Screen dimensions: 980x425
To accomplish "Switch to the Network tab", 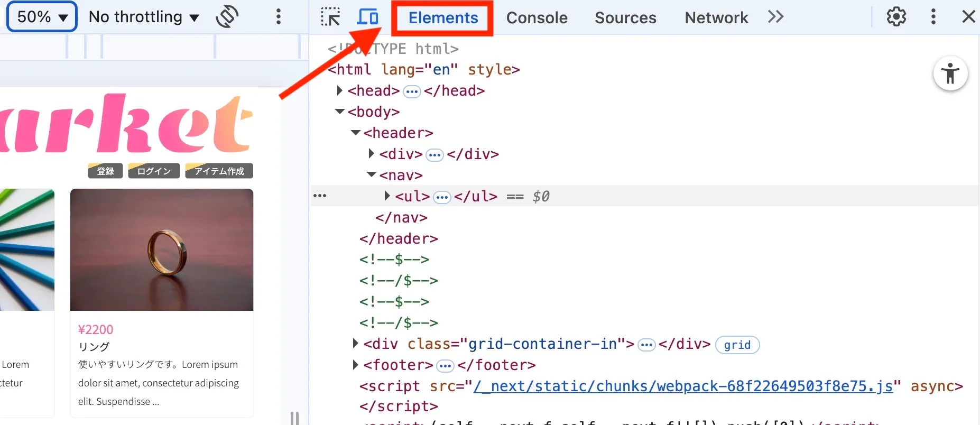I will (716, 17).
